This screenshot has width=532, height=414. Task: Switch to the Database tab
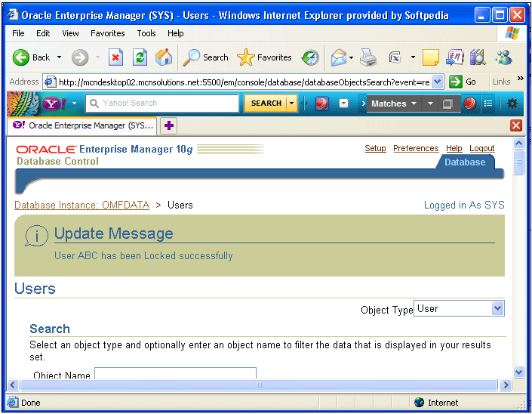pyautogui.click(x=465, y=162)
